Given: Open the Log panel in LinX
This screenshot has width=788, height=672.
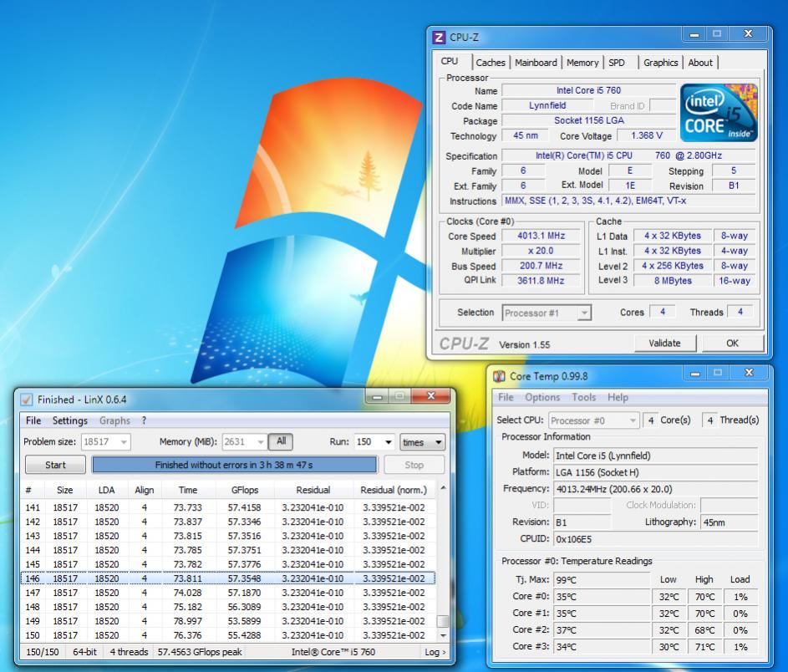Looking at the screenshot, I should 435,652.
